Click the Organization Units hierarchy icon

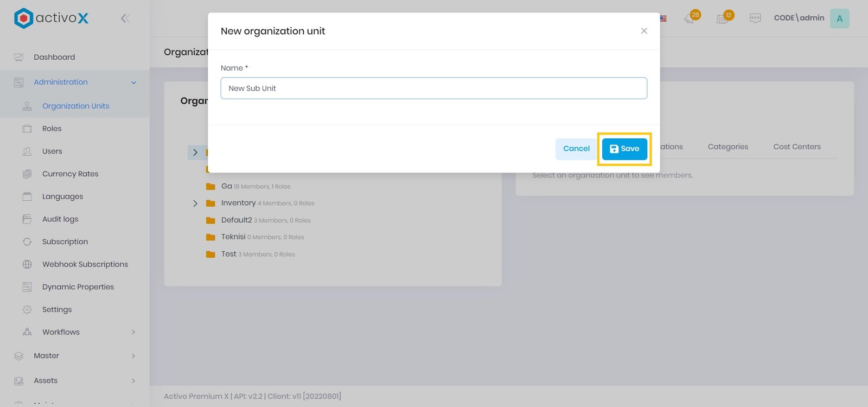pos(27,106)
